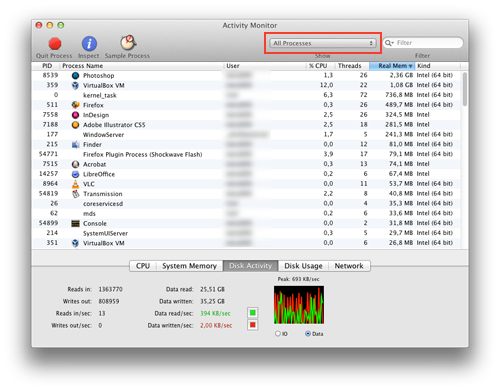Click PID 54819 for Transmission
Image resolution: width=500 pixels, height=391 pixels.
point(48,193)
